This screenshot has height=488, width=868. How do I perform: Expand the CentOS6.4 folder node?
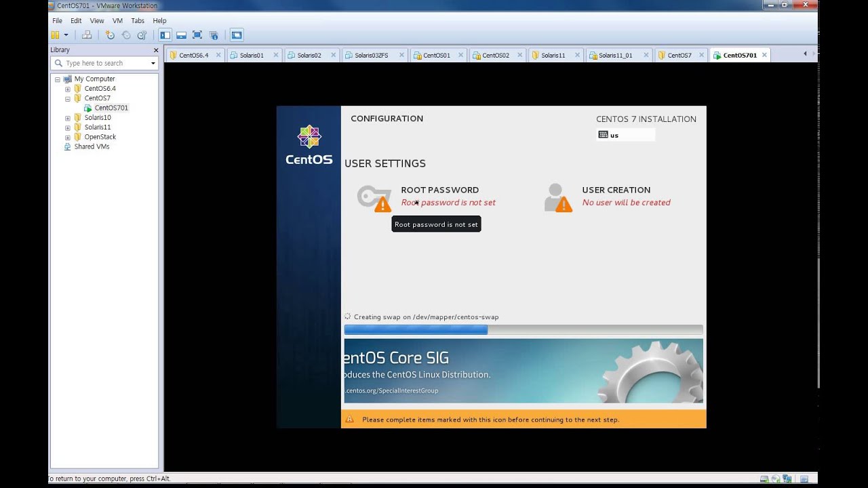(x=68, y=89)
